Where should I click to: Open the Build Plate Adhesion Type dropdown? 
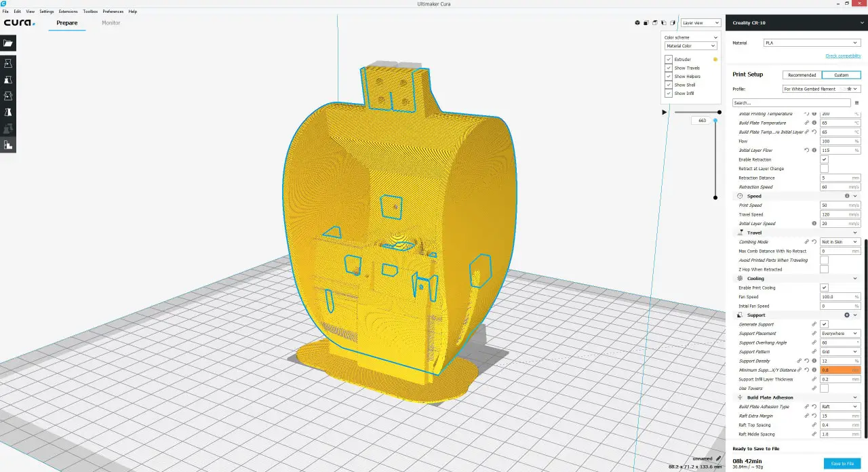tap(840, 407)
